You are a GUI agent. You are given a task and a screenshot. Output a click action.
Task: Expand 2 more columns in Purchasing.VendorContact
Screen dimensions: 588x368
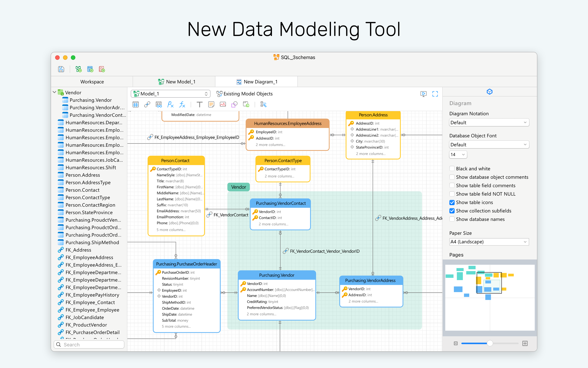pos(273,224)
